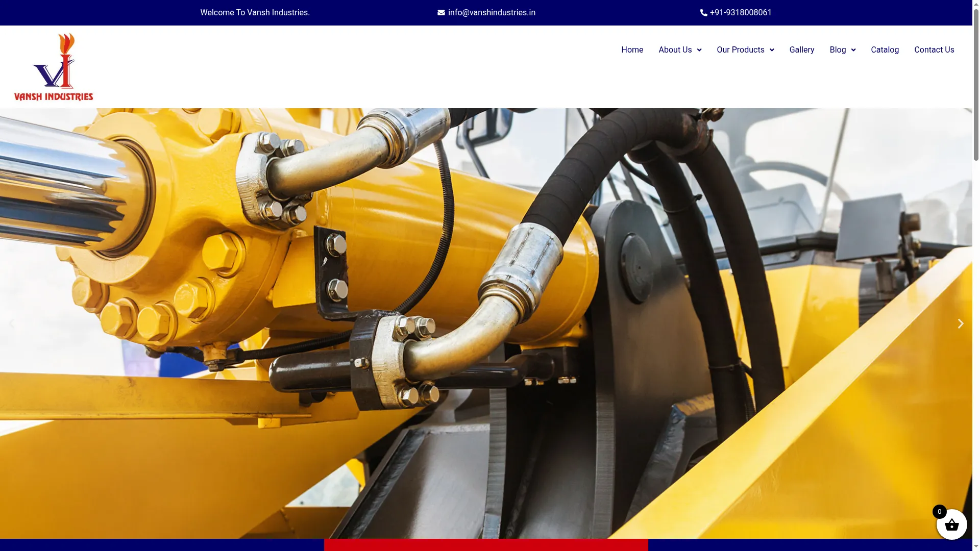Expand the Our Products dropdown arrow
The image size is (980, 551).
[x=772, y=50]
